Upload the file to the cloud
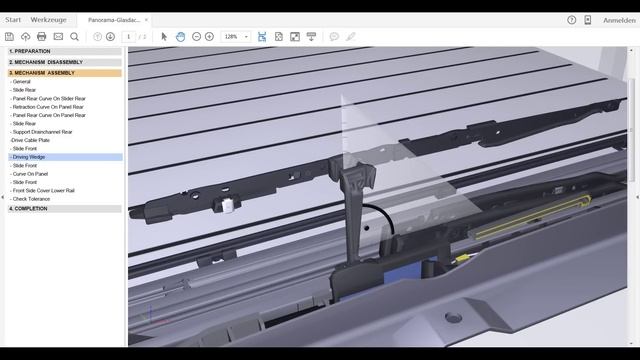This screenshot has height=360, width=640. click(25, 37)
